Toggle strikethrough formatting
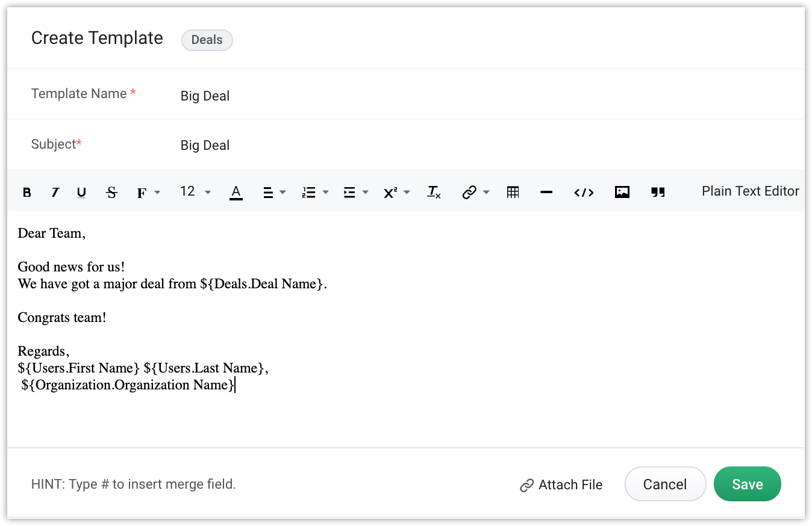Image resolution: width=812 pixels, height=526 pixels. click(x=111, y=193)
